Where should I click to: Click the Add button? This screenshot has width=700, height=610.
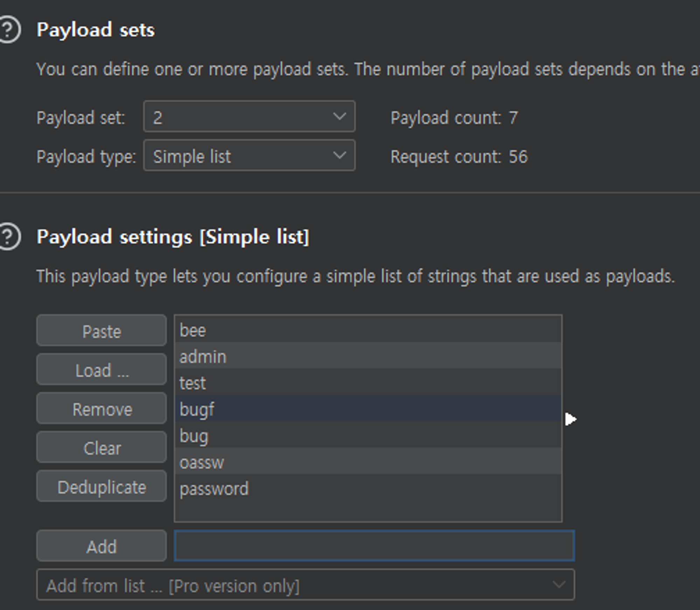click(101, 546)
